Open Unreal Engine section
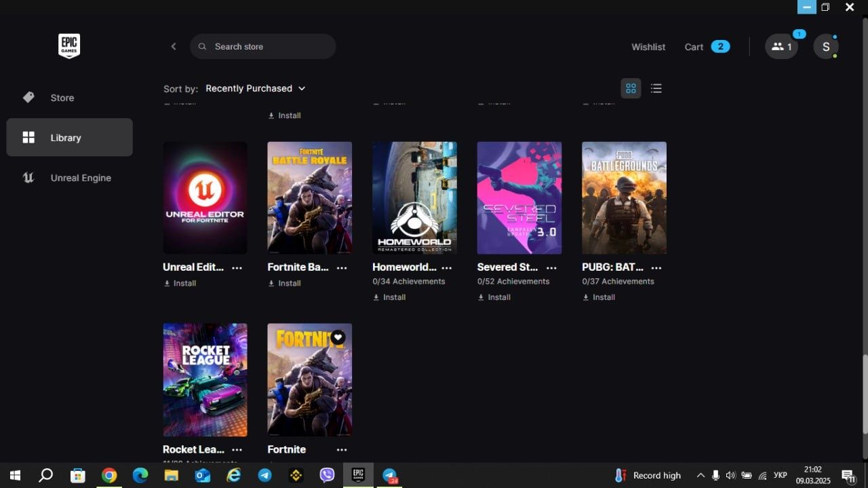This screenshot has width=868, height=488. [x=69, y=178]
